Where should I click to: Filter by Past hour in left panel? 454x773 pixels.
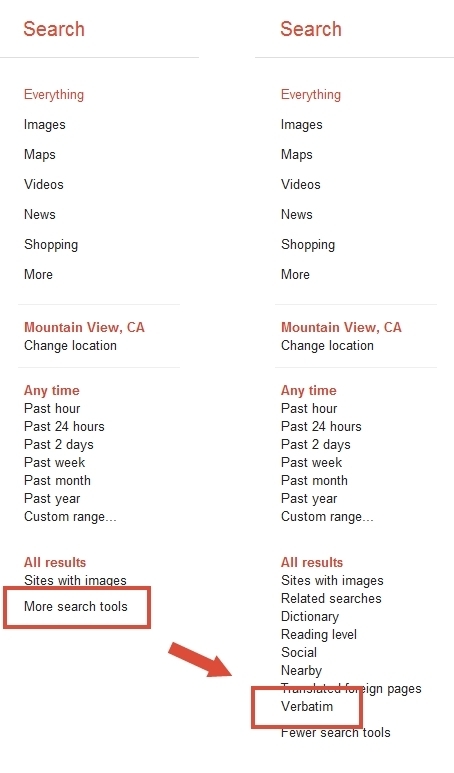point(52,408)
